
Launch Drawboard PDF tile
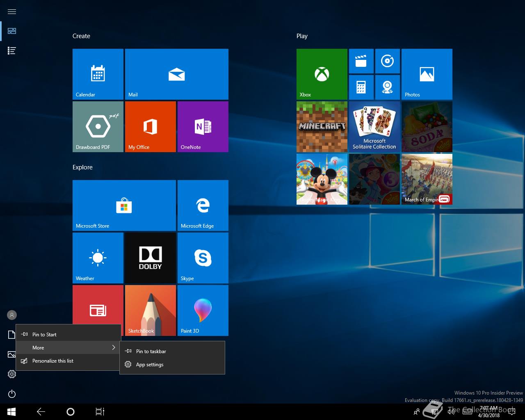pos(98,127)
